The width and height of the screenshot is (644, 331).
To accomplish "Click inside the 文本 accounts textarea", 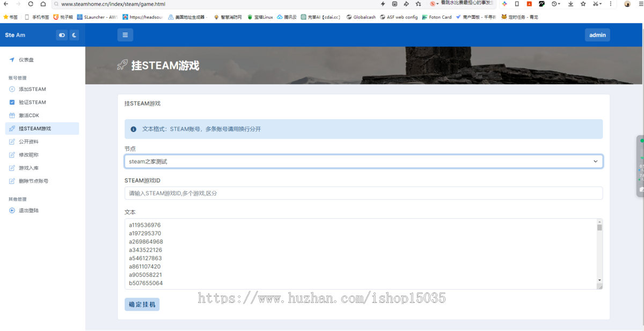I will tap(363, 254).
